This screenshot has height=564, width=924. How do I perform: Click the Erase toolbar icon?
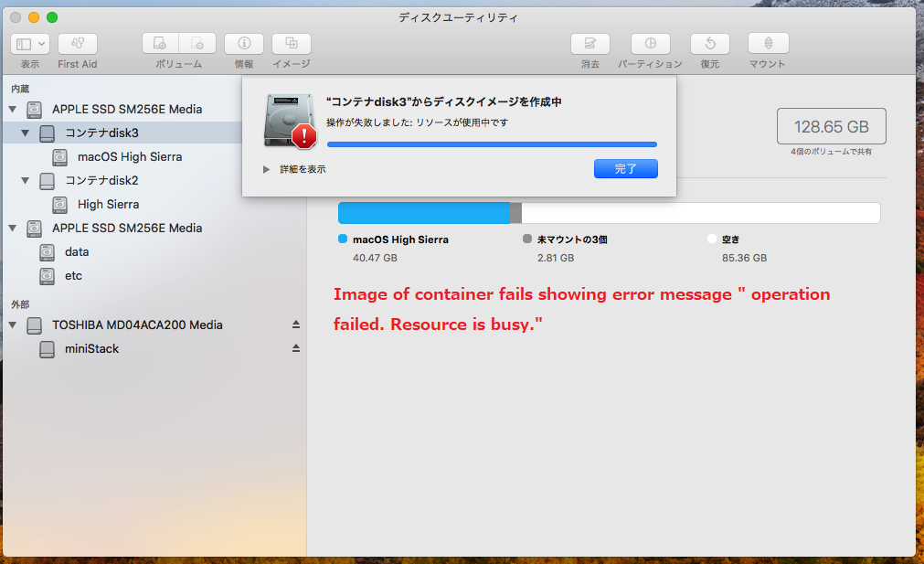click(589, 44)
